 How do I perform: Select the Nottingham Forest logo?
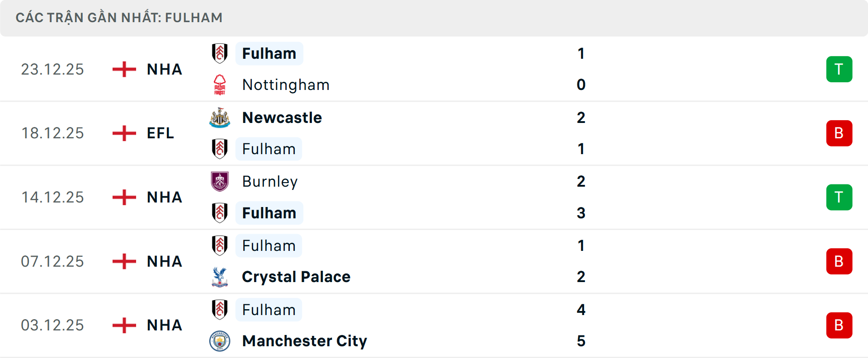click(x=220, y=85)
